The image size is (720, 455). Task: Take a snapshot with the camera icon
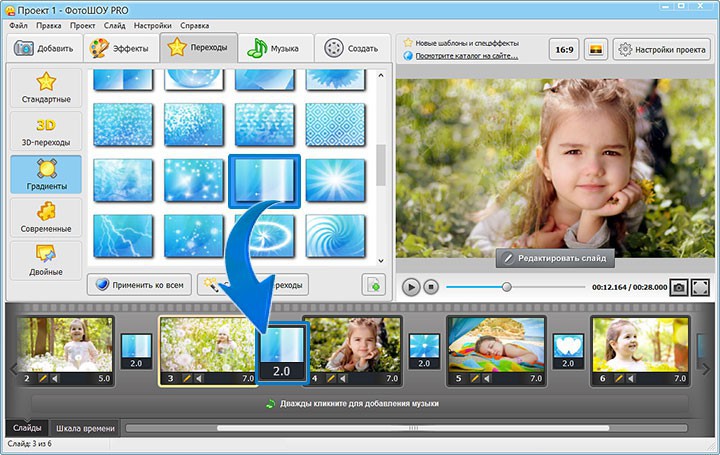pyautogui.click(x=679, y=287)
